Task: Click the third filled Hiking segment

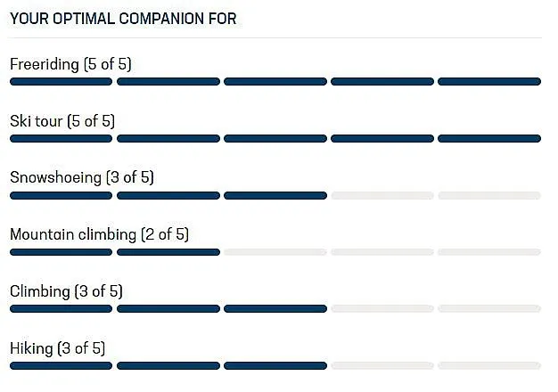Action: [x=275, y=365]
